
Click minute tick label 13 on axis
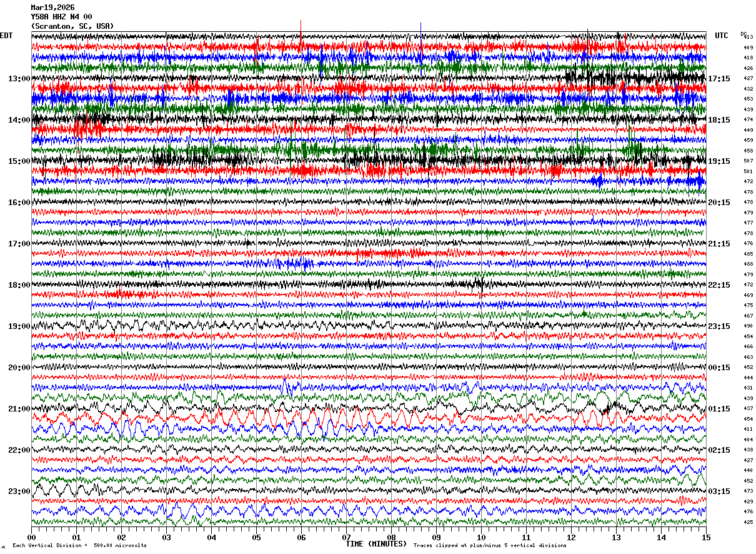click(616, 537)
